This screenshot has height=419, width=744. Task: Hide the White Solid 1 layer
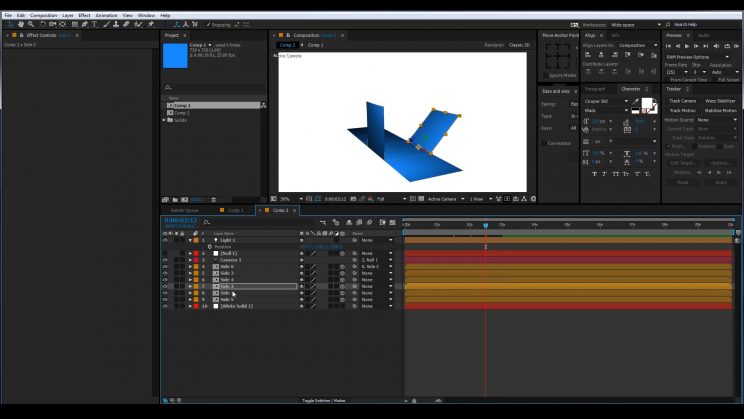[165, 307]
